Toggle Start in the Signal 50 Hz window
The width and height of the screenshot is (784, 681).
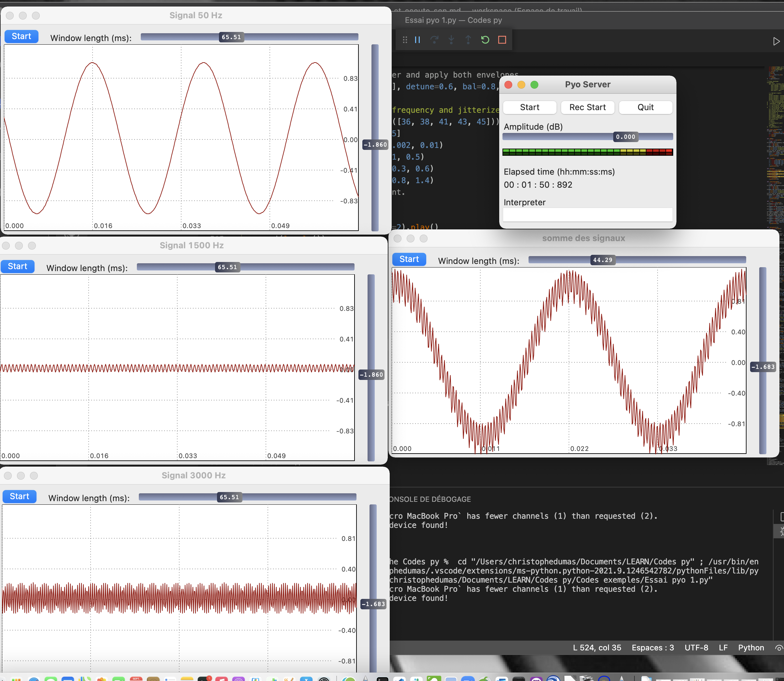21,36
